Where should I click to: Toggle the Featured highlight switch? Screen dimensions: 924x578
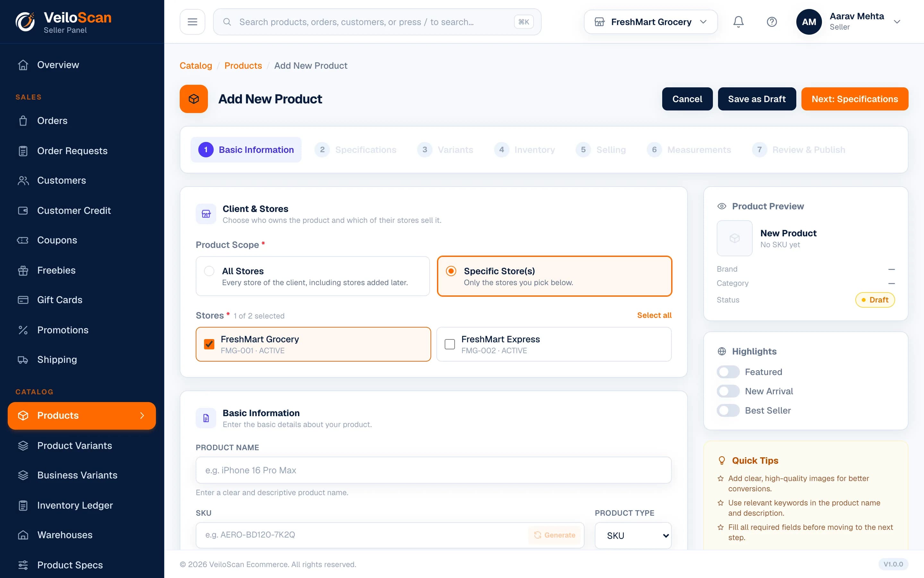728,372
